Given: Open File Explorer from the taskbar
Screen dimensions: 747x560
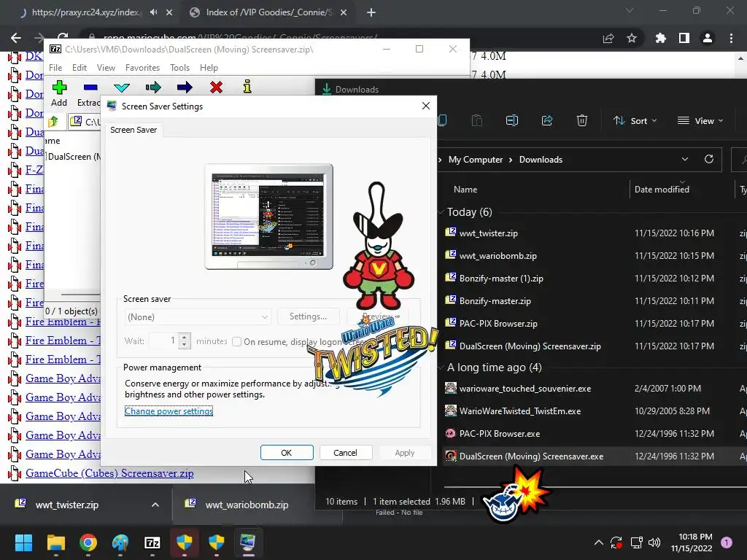Looking at the screenshot, I should (55, 542).
